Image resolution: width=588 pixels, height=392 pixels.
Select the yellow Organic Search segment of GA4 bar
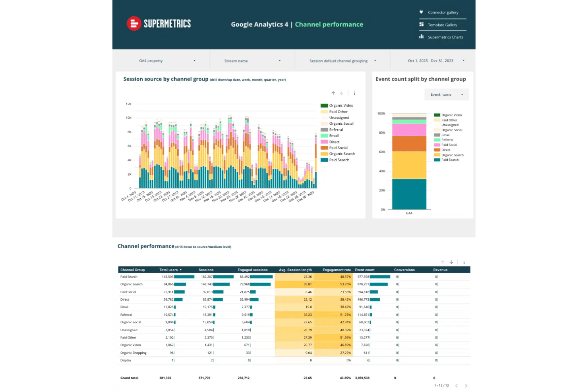point(409,165)
